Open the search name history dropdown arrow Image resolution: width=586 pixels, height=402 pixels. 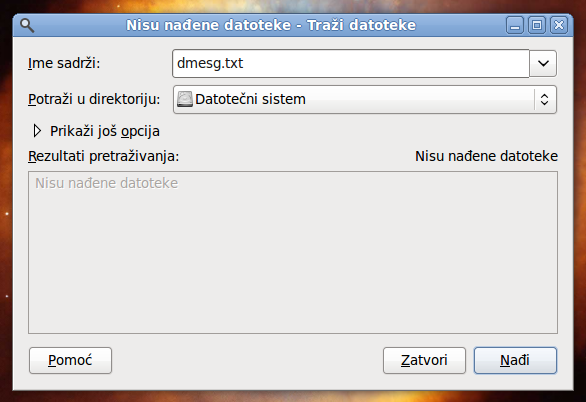coord(543,64)
